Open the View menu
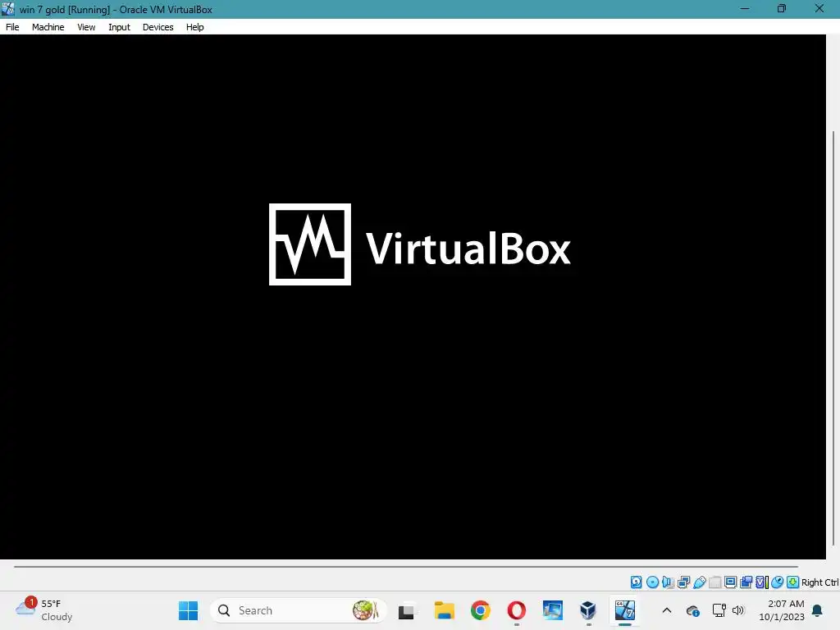 tap(85, 27)
